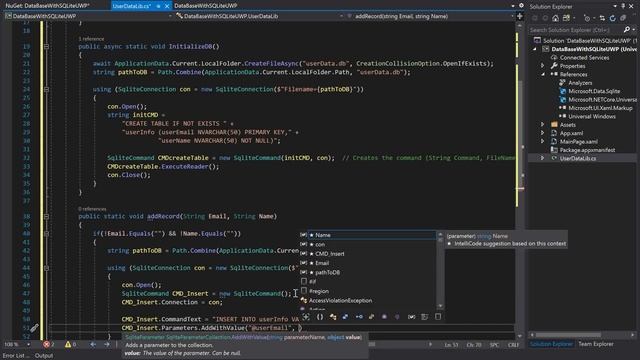Expand the UserDataLib.cs node

pyautogui.click(x=542, y=158)
